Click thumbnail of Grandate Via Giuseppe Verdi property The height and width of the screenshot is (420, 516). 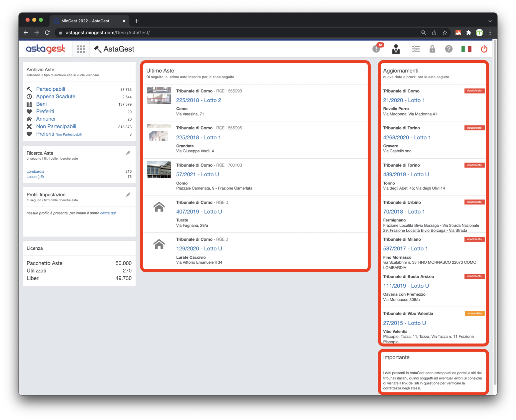(159, 133)
